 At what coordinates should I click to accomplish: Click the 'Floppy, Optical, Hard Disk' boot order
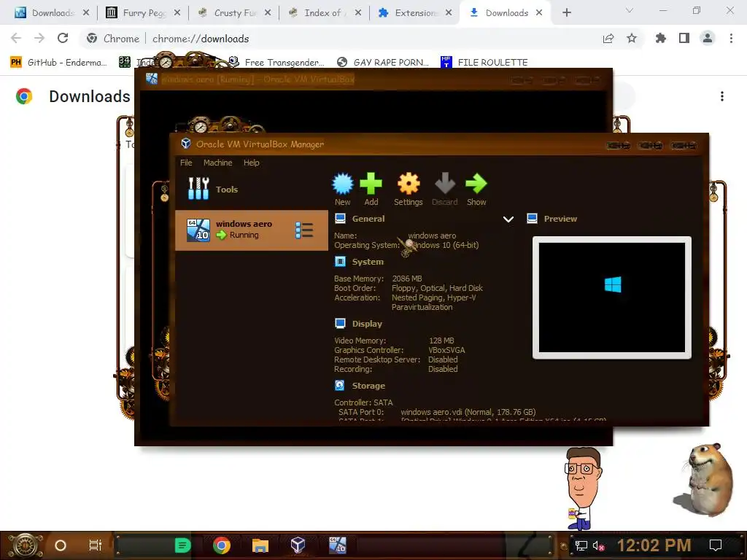coord(437,288)
